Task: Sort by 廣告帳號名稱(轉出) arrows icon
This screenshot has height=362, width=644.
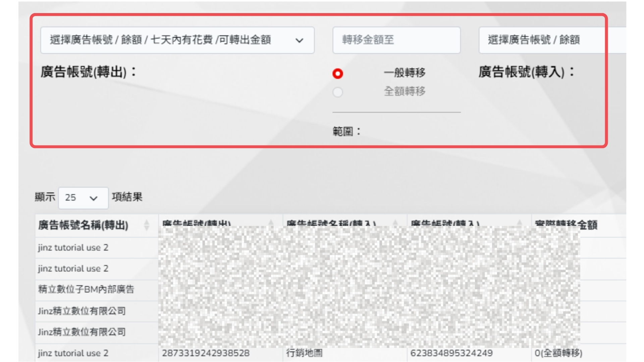Action: coord(147,225)
